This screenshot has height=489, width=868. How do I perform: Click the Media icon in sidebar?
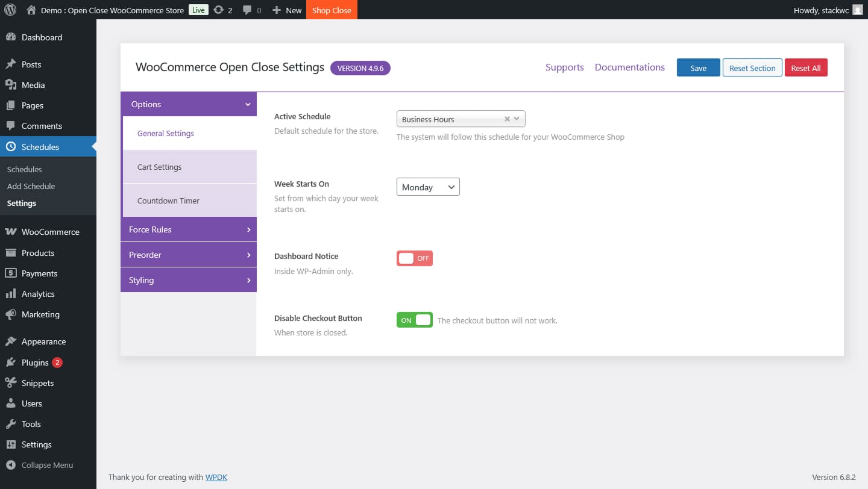point(10,85)
